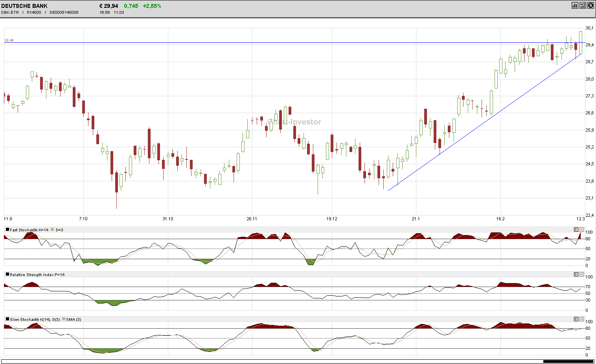Click the WKN code 514000
This screenshot has height=364, width=596.
(x=33, y=12)
